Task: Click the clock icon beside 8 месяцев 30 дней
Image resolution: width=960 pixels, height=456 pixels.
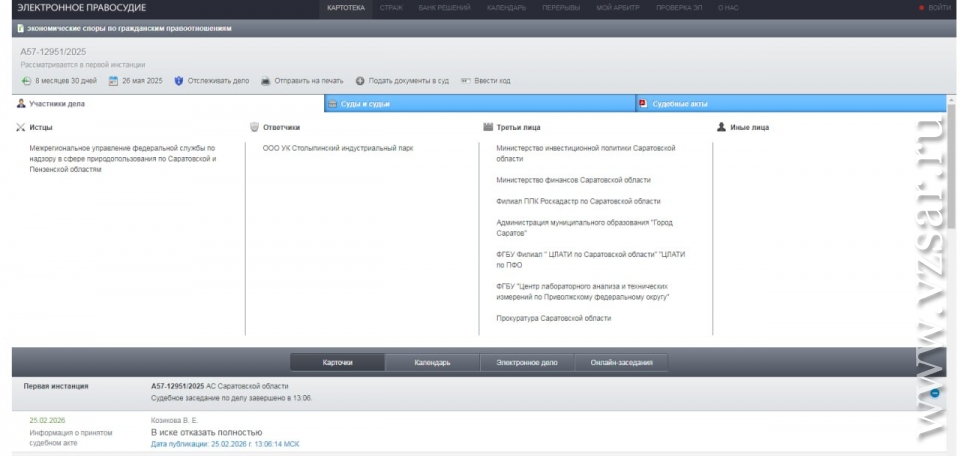Action: pos(27,81)
